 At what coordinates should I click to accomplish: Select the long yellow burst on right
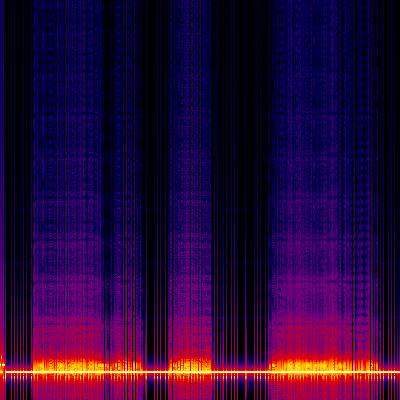324,365
